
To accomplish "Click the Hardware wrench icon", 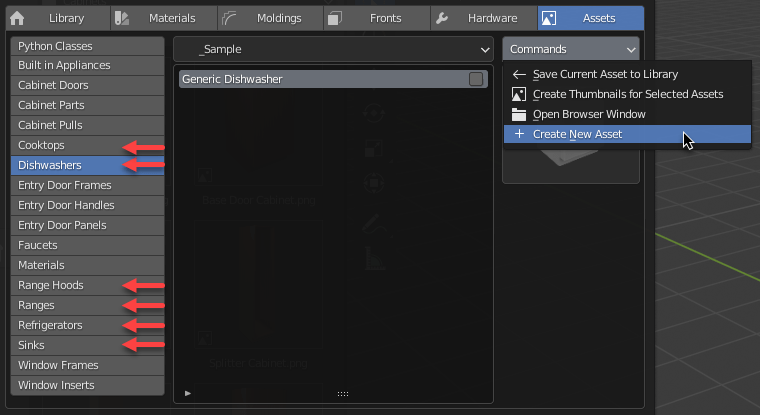I will (444, 18).
